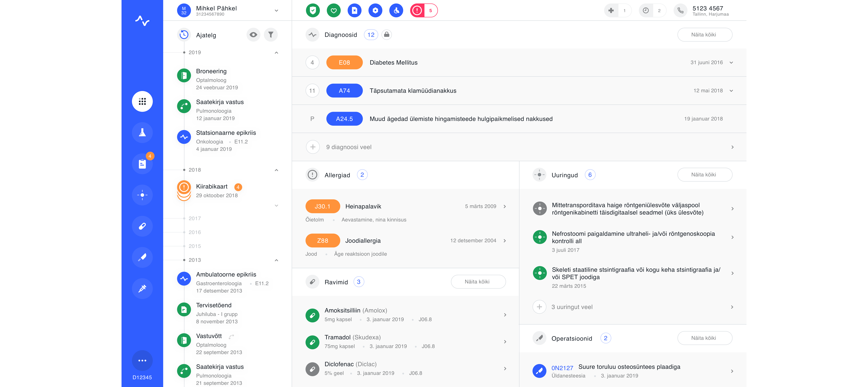Viewport: 868px width, 387px height.
Task: Open the apps grid sidebar menu
Action: pos(142,101)
